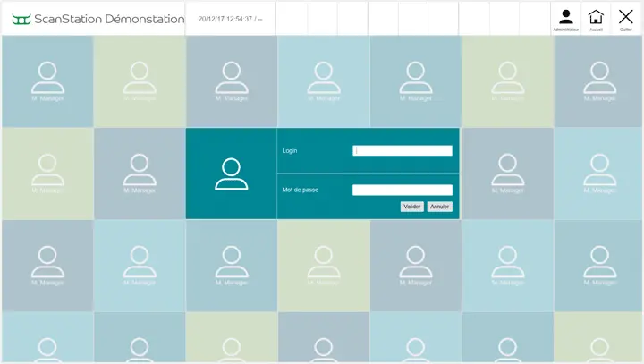Click the Quitter X icon
The image size is (644, 364).
pyautogui.click(x=626, y=19)
